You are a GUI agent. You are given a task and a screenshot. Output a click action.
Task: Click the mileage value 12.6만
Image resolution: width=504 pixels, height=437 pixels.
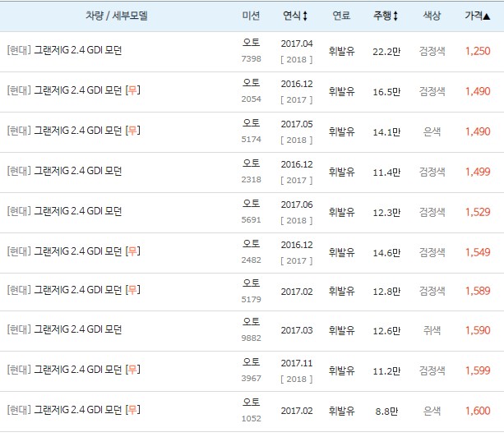point(386,331)
